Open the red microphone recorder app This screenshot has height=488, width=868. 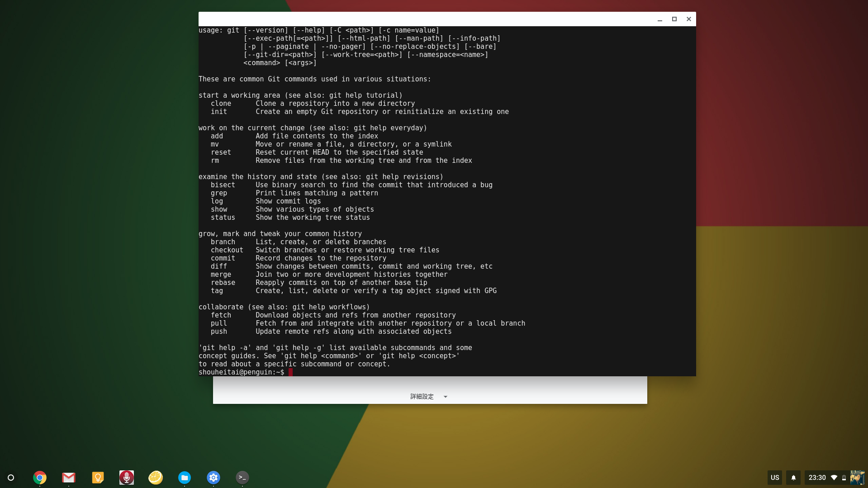coord(127,478)
